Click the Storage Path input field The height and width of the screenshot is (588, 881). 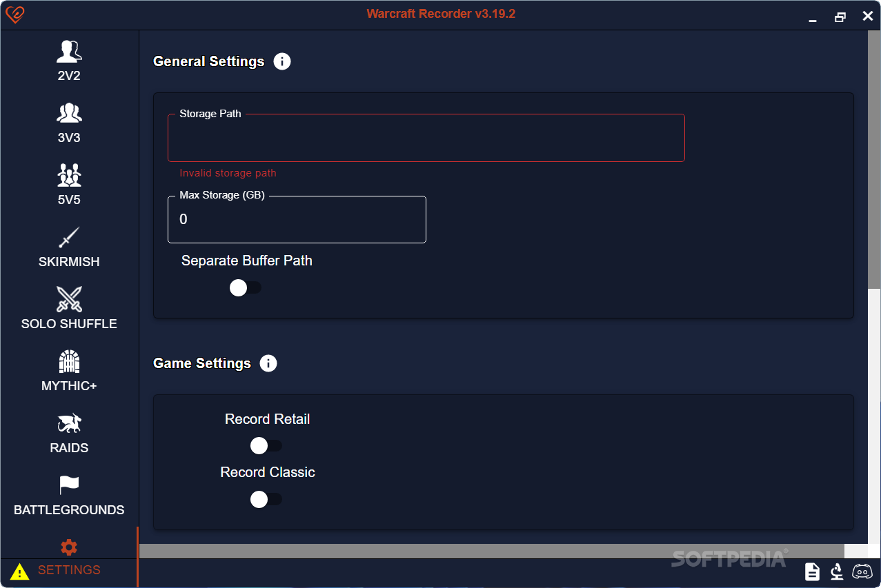(426, 138)
